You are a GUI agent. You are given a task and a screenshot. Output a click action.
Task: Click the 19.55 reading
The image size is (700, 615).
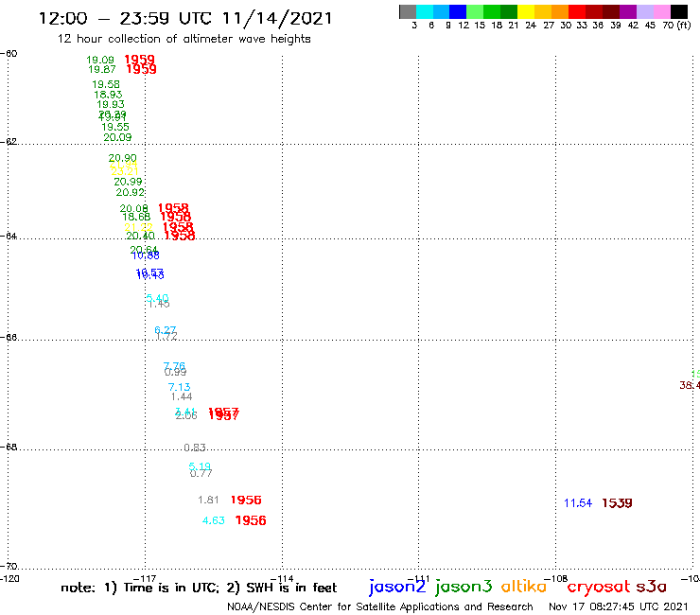[x=115, y=127]
